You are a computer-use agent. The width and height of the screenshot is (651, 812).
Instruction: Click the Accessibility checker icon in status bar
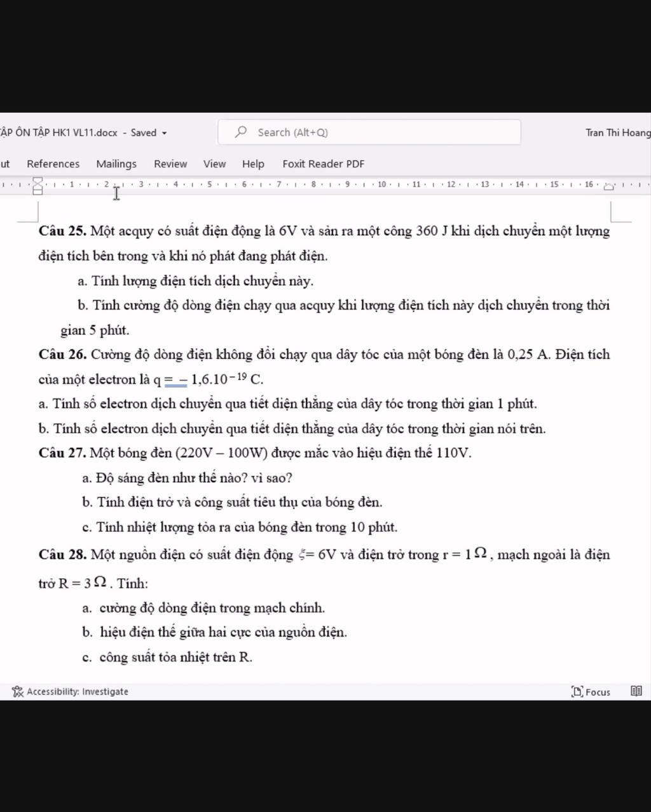17,691
